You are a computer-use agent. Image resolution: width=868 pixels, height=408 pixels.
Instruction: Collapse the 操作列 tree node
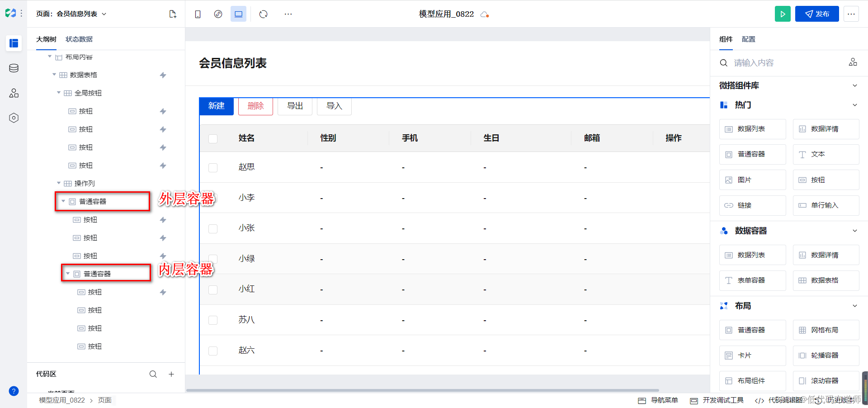(x=59, y=183)
